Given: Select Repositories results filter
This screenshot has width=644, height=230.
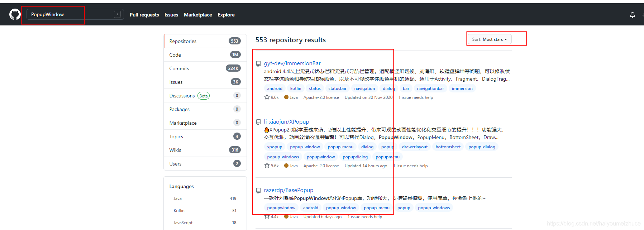Looking at the screenshot, I should 205,41.
